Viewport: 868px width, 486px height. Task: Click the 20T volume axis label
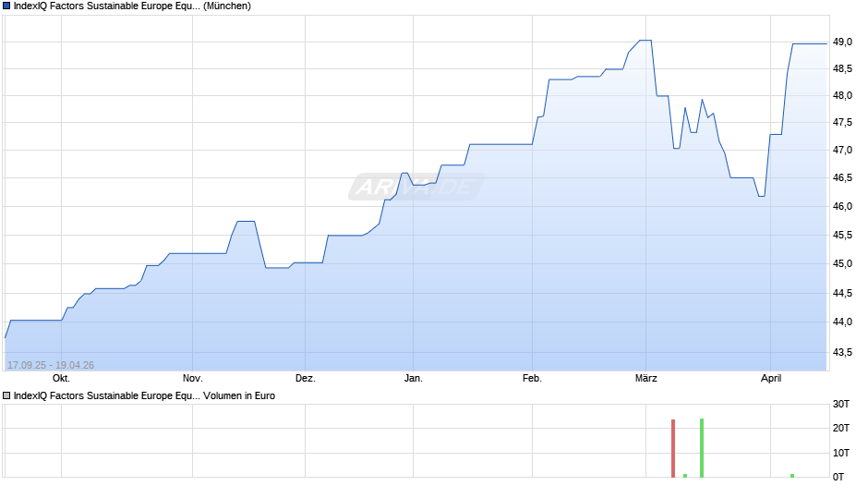coord(841,428)
